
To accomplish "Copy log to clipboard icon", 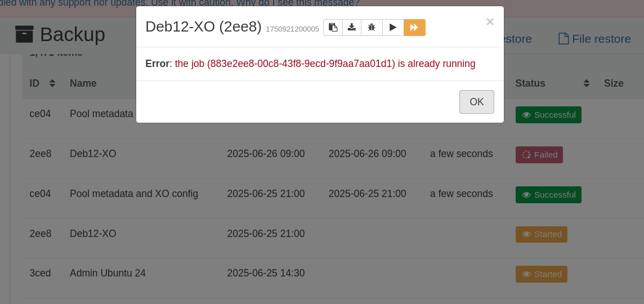I will [x=333, y=28].
